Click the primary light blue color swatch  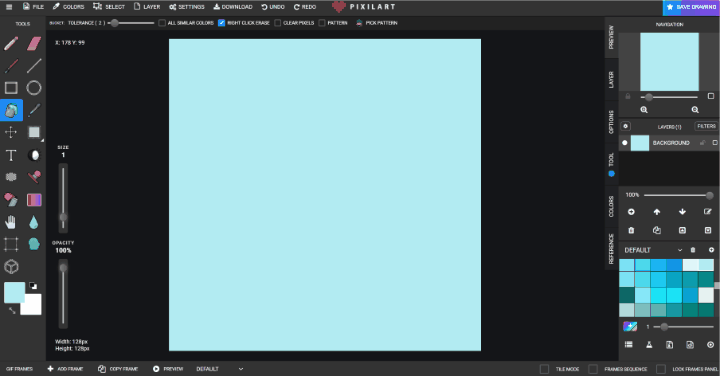tap(14, 292)
